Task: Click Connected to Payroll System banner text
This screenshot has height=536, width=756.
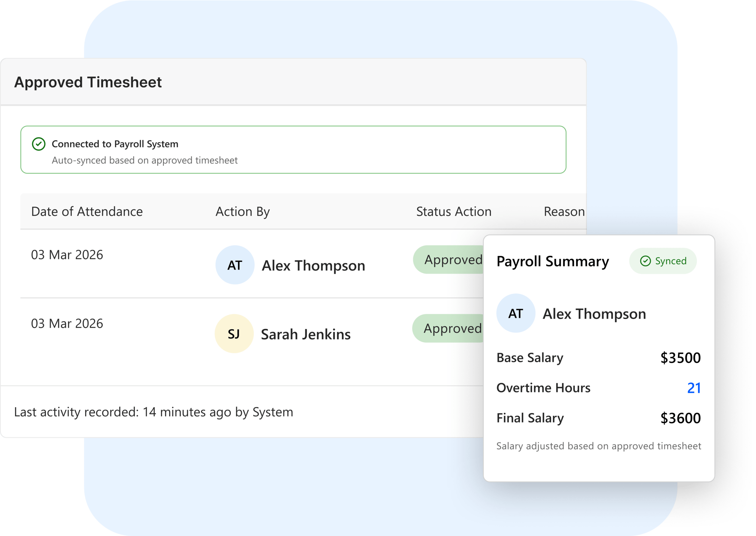Action: pyautogui.click(x=115, y=144)
